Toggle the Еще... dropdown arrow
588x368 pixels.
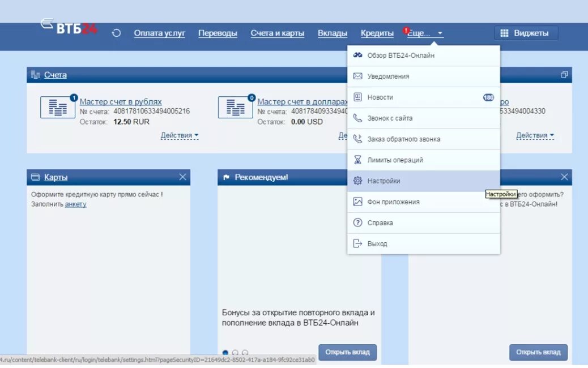pyautogui.click(x=440, y=33)
